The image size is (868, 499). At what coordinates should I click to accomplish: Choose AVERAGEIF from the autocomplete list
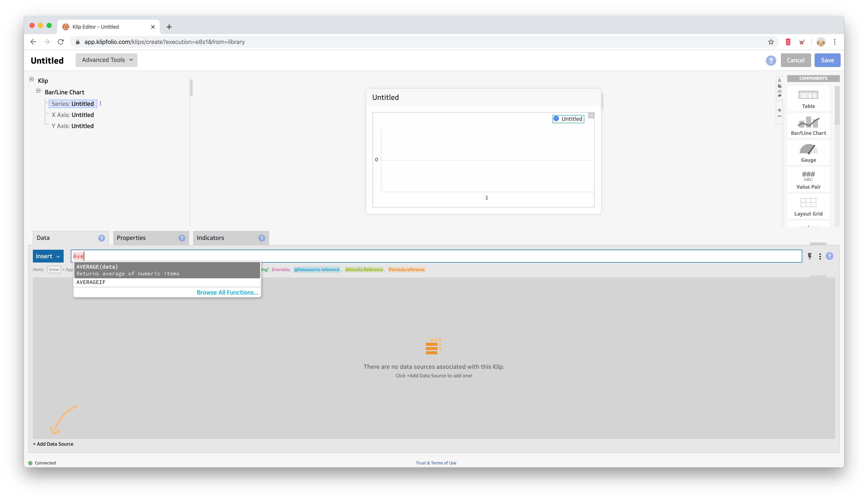pyautogui.click(x=167, y=282)
